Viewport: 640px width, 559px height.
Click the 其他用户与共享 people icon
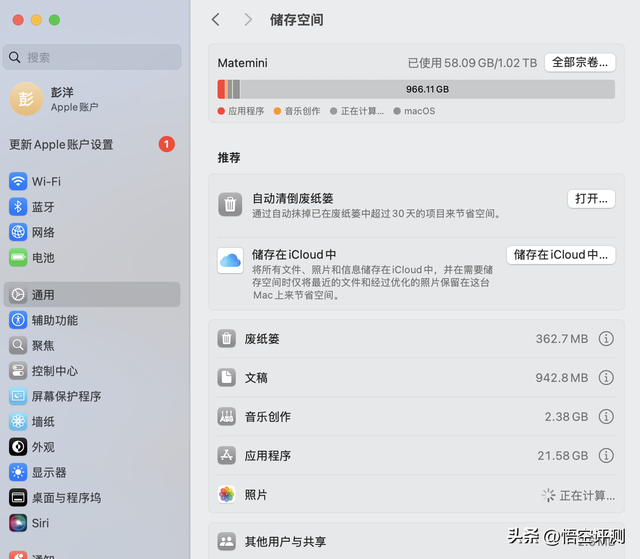click(227, 541)
